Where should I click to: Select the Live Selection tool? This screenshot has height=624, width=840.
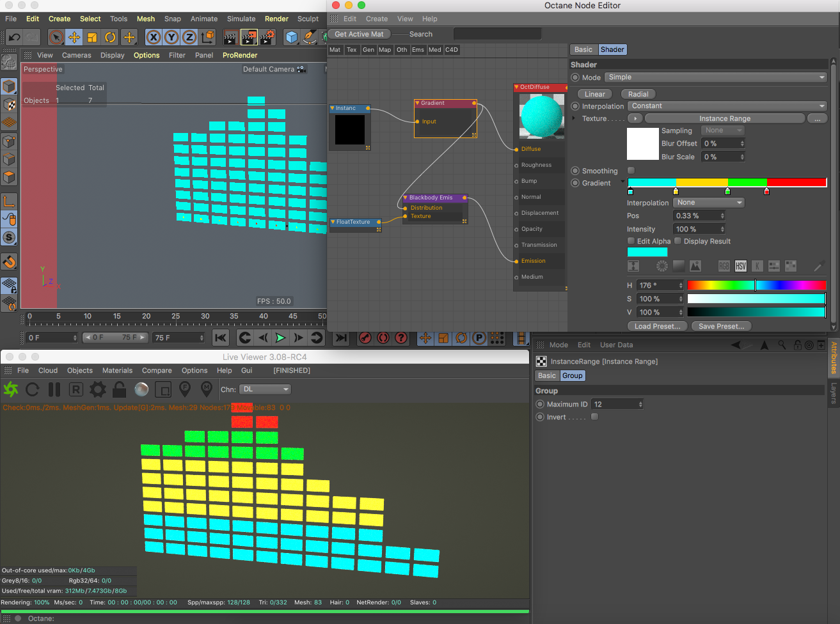pyautogui.click(x=56, y=37)
